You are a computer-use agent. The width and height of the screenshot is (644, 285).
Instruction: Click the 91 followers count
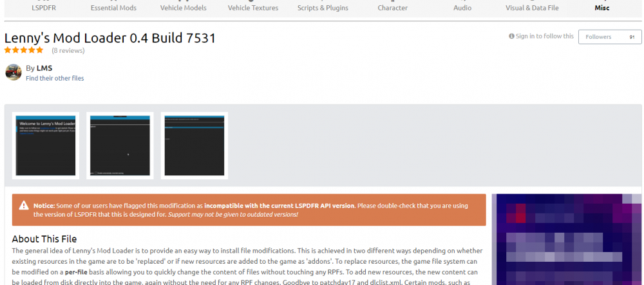[632, 37]
